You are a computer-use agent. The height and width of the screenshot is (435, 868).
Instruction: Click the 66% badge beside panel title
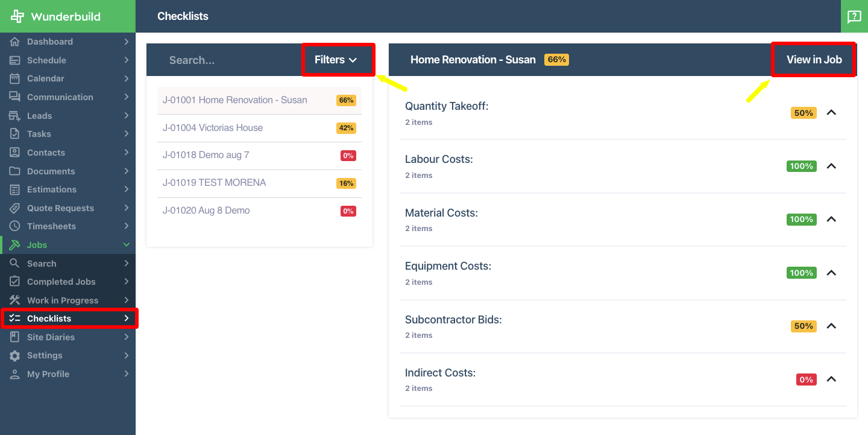click(556, 60)
